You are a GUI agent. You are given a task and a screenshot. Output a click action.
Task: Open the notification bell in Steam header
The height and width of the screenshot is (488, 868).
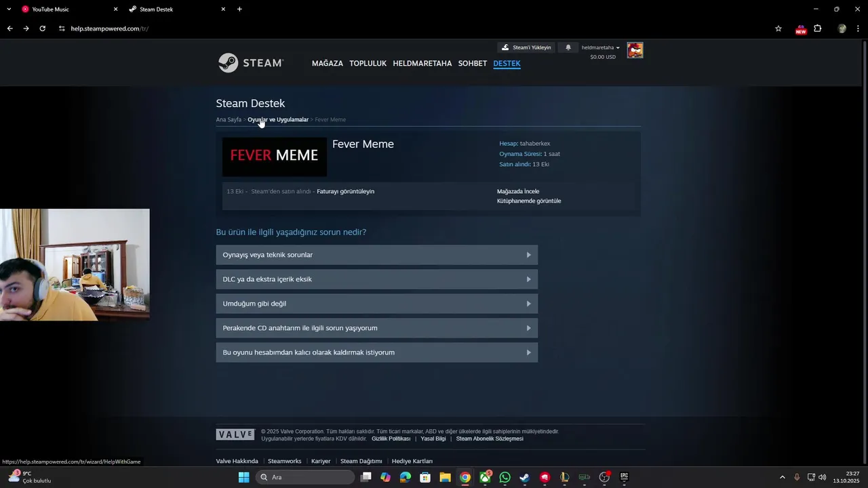click(x=568, y=47)
